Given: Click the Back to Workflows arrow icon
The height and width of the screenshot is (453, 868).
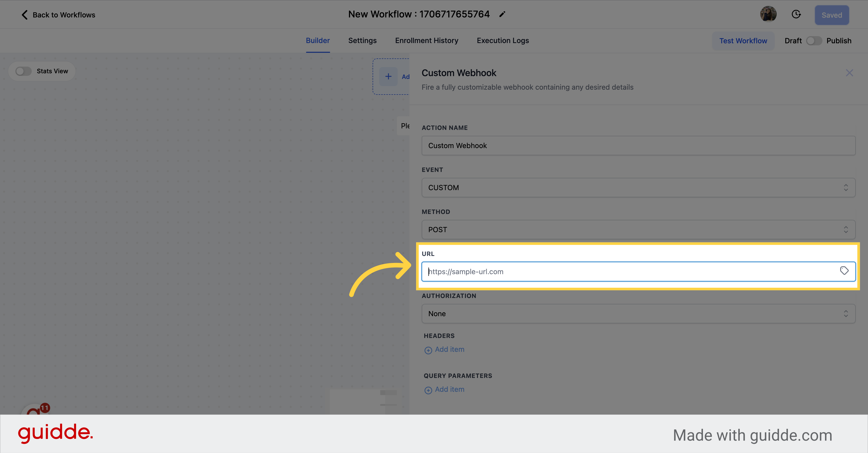Looking at the screenshot, I should pos(24,14).
